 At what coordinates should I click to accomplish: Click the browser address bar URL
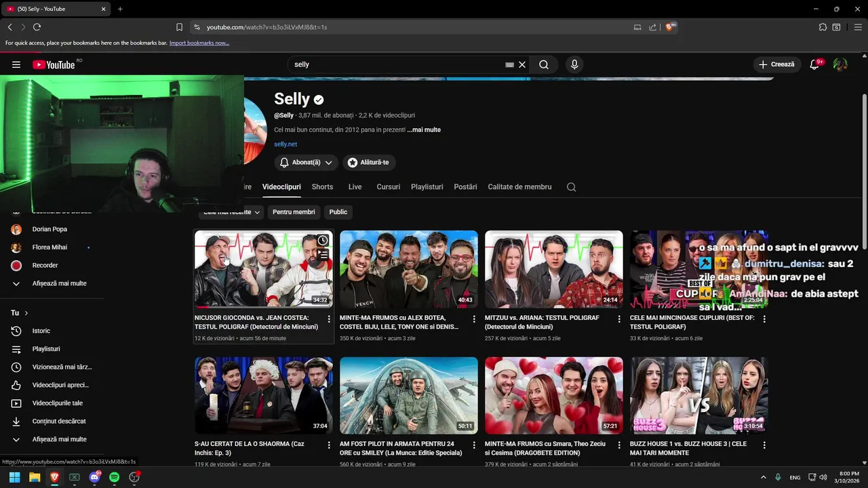tap(267, 27)
